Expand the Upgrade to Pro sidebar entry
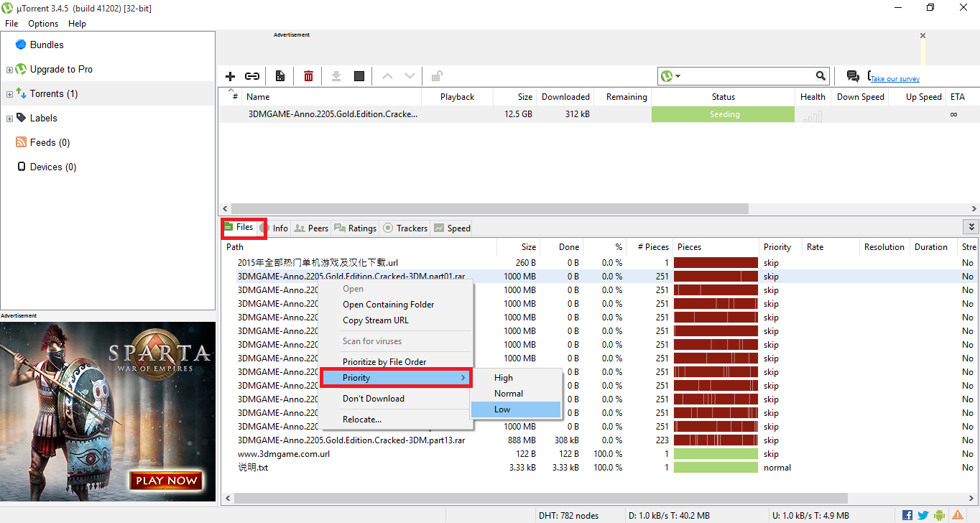Screen dimensions: 980x523 point(8,69)
